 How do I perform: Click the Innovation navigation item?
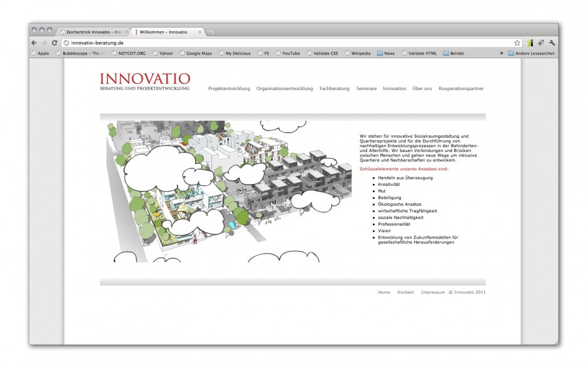(395, 88)
